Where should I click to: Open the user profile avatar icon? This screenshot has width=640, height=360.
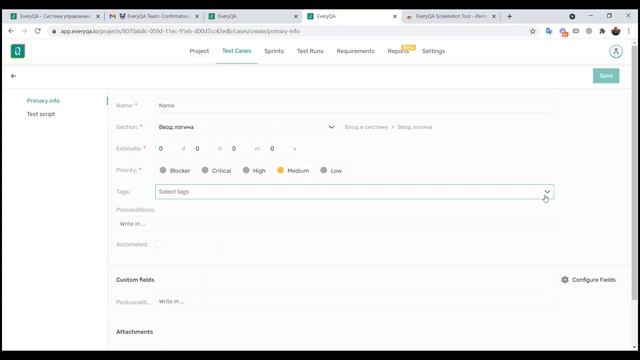[x=616, y=51]
